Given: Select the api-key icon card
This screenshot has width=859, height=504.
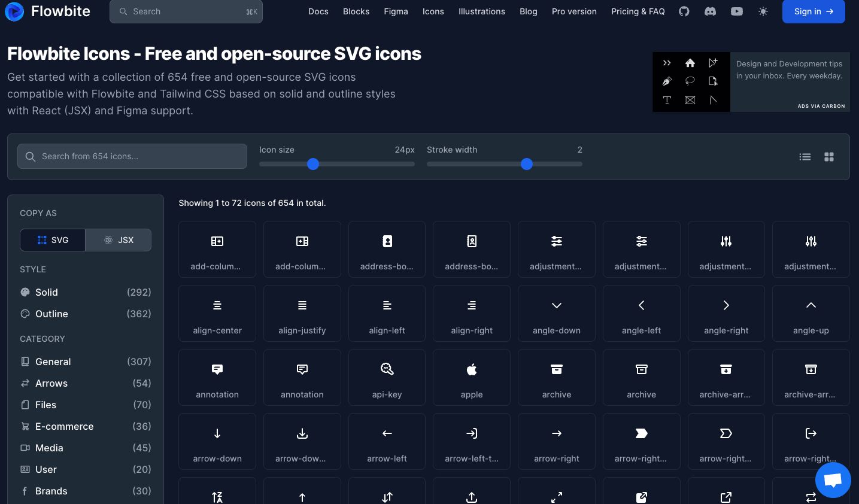Looking at the screenshot, I should click(x=387, y=378).
